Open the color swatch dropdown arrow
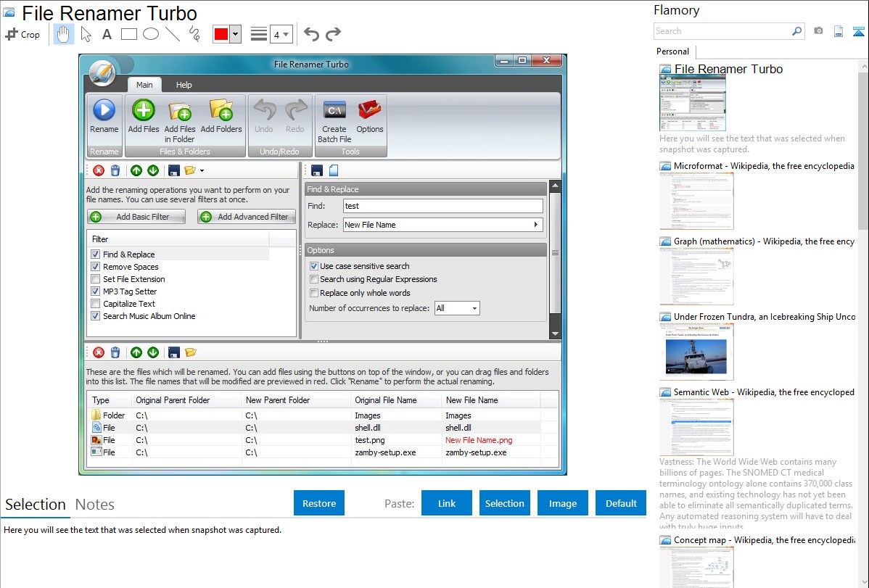This screenshot has width=869, height=588. [x=235, y=34]
